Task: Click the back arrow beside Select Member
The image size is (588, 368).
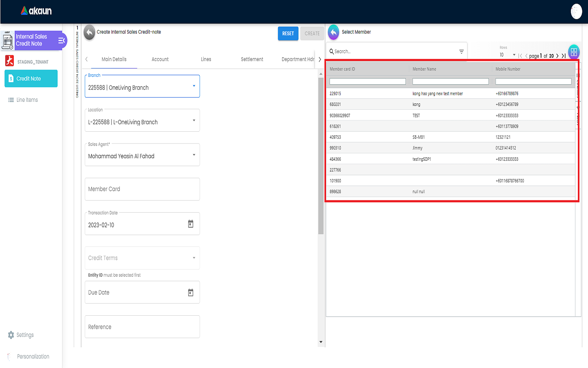Action: [333, 32]
